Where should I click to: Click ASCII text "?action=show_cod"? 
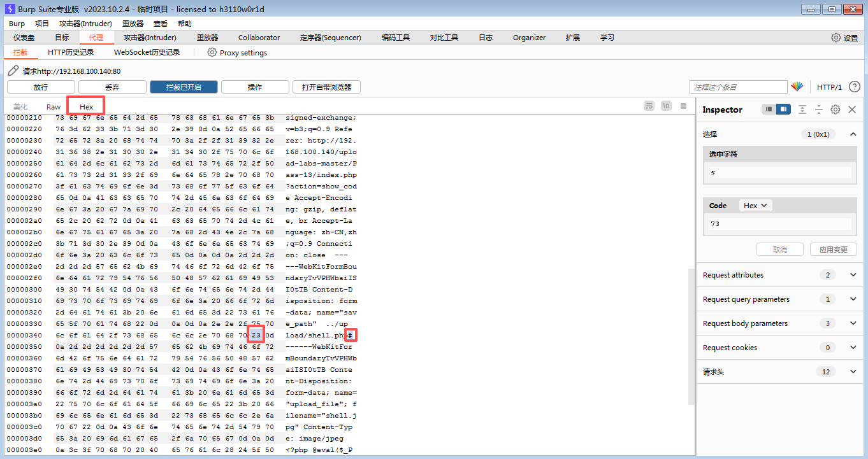(321, 186)
